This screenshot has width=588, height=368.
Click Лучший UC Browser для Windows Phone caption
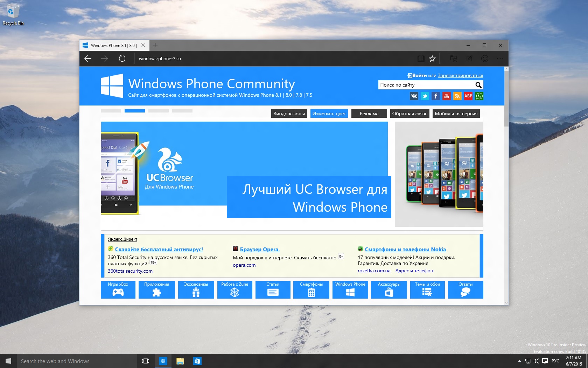pyautogui.click(x=309, y=197)
